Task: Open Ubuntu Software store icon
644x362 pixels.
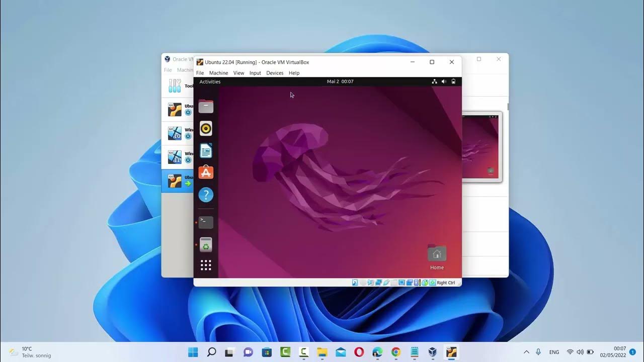Action: (x=206, y=172)
